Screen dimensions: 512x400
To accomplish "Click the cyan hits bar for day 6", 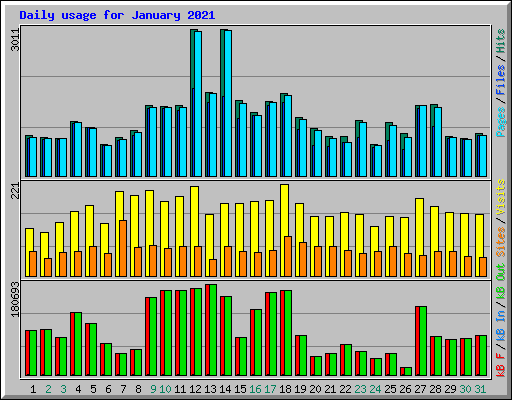I will pos(108,161).
